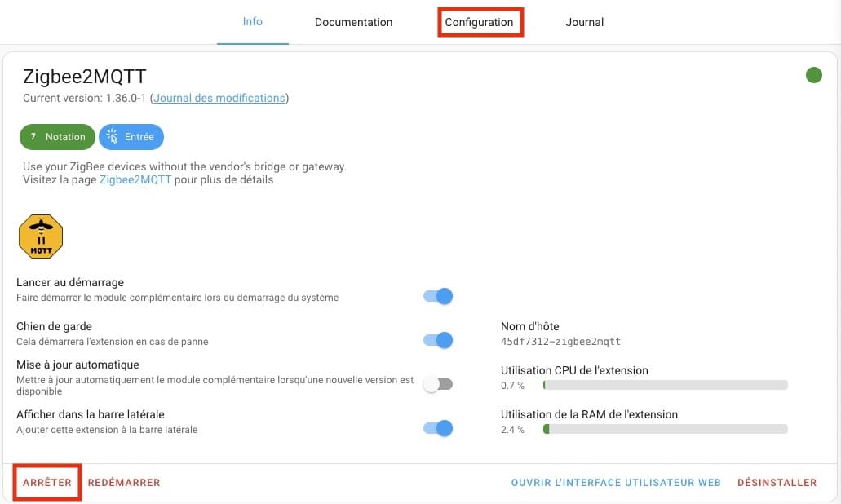This screenshot has height=504, width=841.
Task: Click the Zigbee2MQTT title heading
Action: click(84, 77)
